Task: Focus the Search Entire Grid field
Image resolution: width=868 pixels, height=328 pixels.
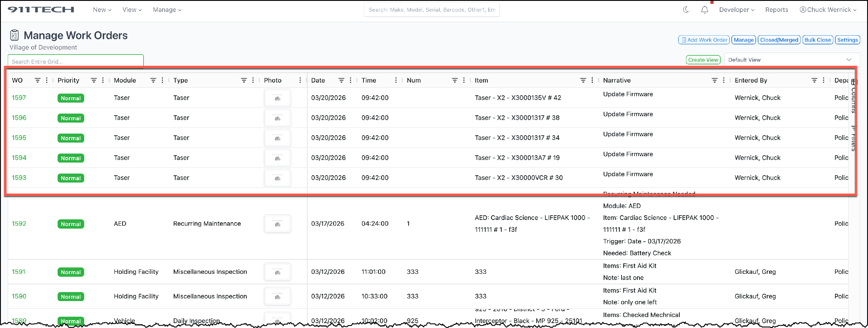Action: (76, 61)
